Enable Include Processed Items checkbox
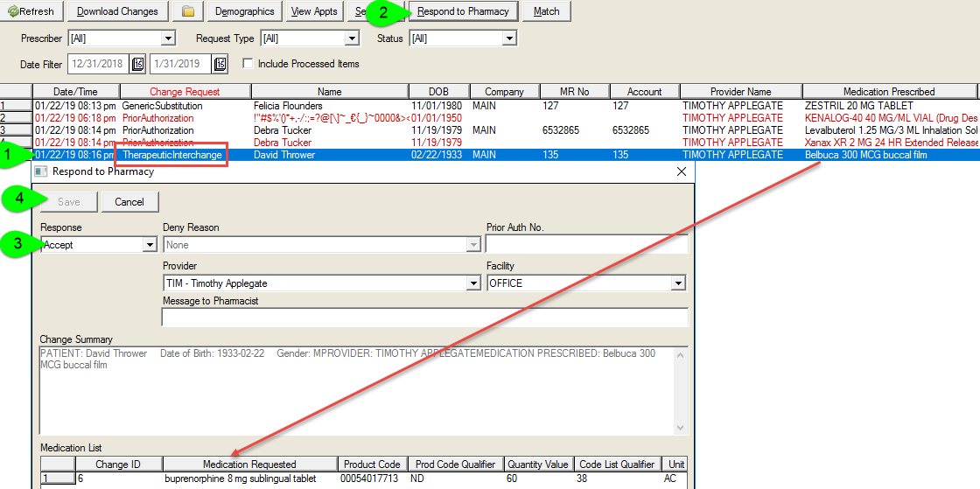 pos(248,64)
